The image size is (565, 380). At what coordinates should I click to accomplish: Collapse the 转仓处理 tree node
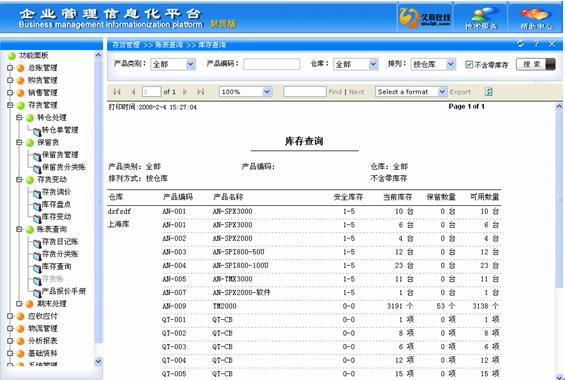[x=19, y=117]
